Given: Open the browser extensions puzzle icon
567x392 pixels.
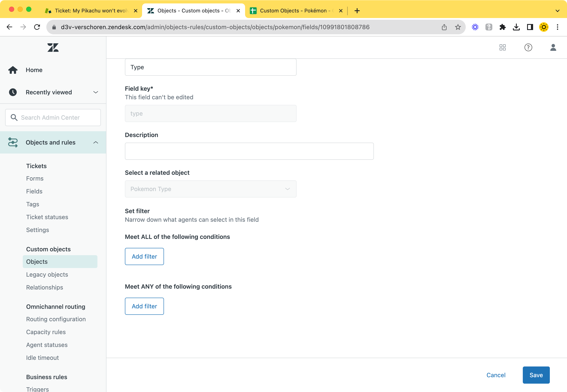Looking at the screenshot, I should (x=503, y=27).
